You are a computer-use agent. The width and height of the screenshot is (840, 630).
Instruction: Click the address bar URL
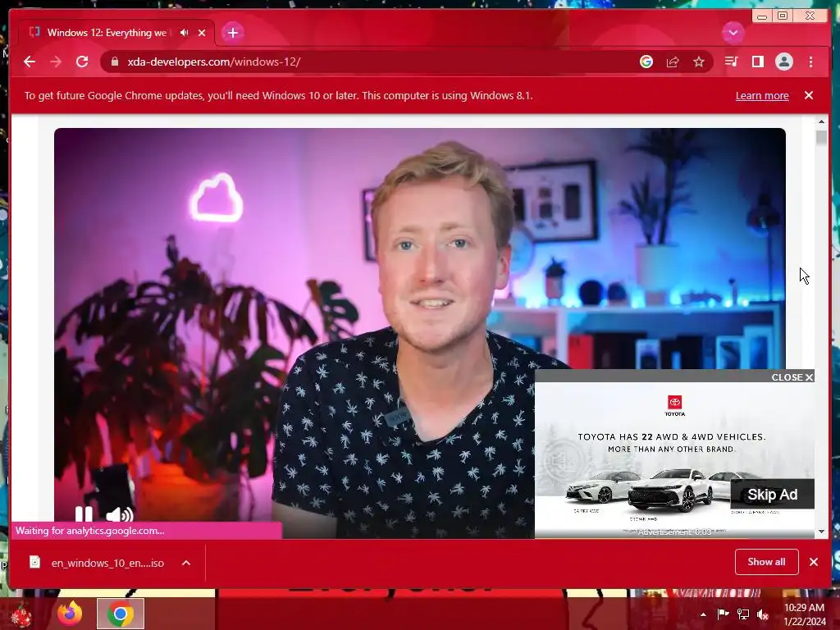[x=214, y=62]
